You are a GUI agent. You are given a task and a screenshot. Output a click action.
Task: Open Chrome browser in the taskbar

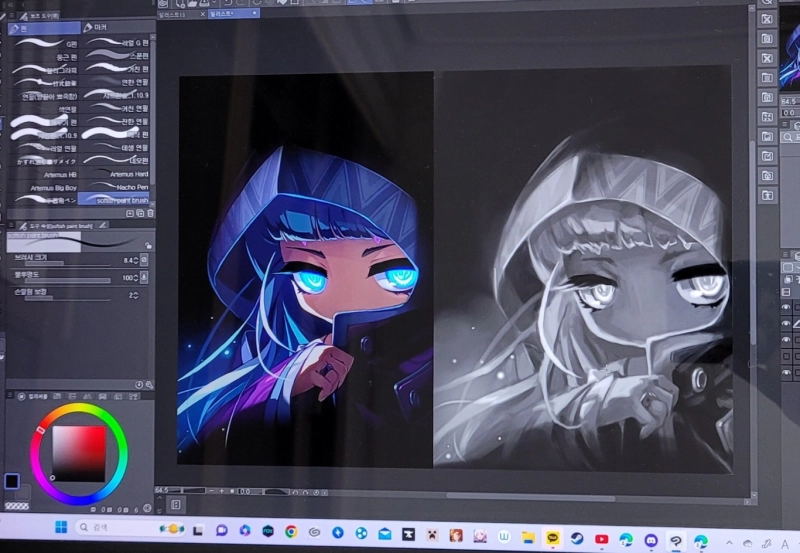click(291, 531)
